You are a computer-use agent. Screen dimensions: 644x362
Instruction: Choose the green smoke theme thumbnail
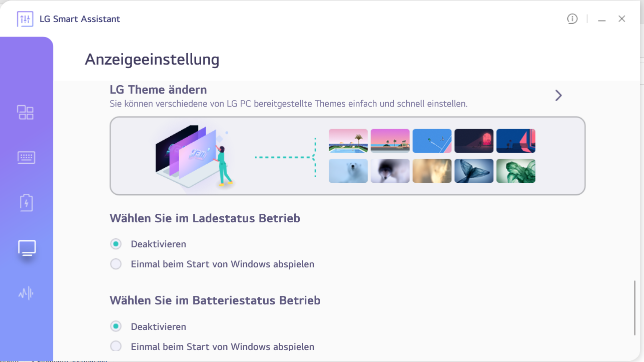(x=516, y=171)
